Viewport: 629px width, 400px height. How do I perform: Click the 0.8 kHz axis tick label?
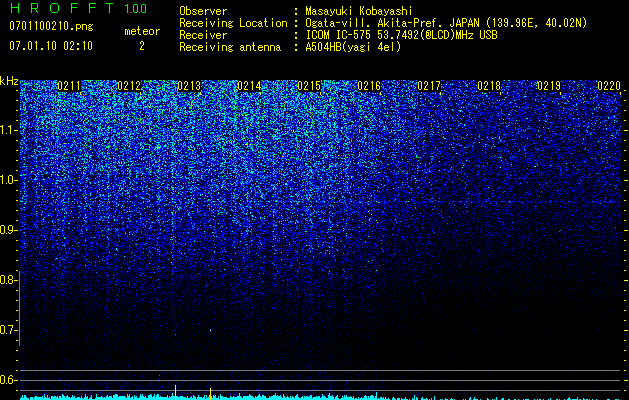(9, 280)
